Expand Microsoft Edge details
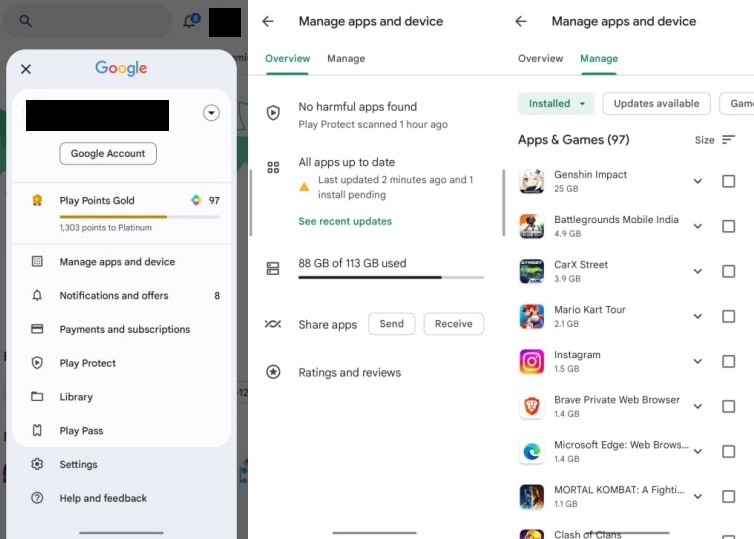The height and width of the screenshot is (539, 754). pyautogui.click(x=698, y=451)
